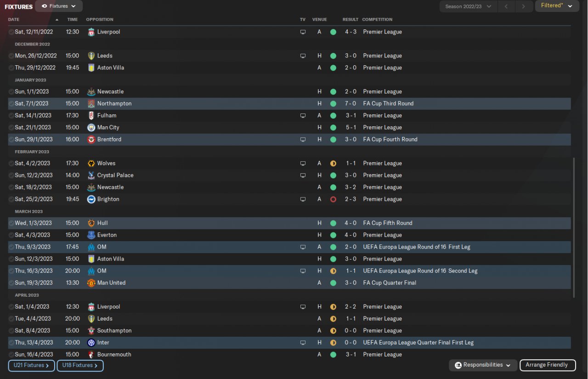The width and height of the screenshot is (588, 379).
Task: Click the played checkmark beside Wed, 1/3/2023
Action: [x=11, y=223]
